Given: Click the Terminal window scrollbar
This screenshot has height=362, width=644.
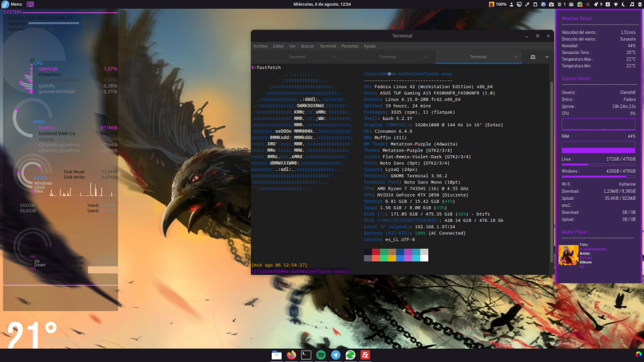Looking at the screenshot, I should 552,172.
